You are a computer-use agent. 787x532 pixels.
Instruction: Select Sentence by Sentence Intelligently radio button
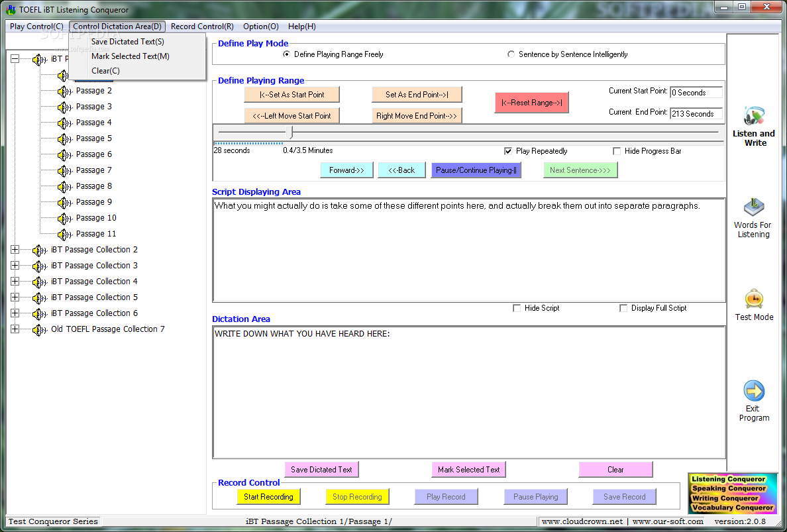click(511, 54)
